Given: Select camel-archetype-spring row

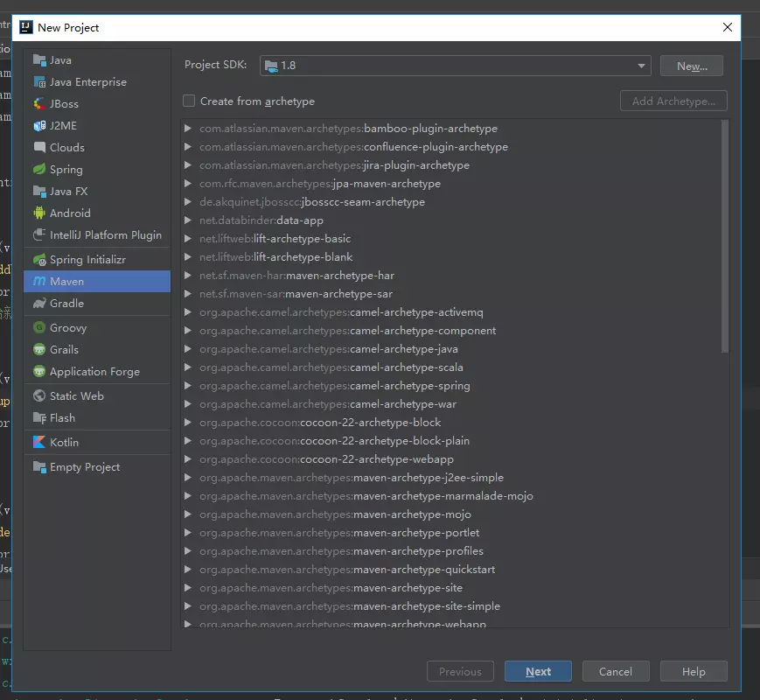Looking at the screenshot, I should (452, 386).
